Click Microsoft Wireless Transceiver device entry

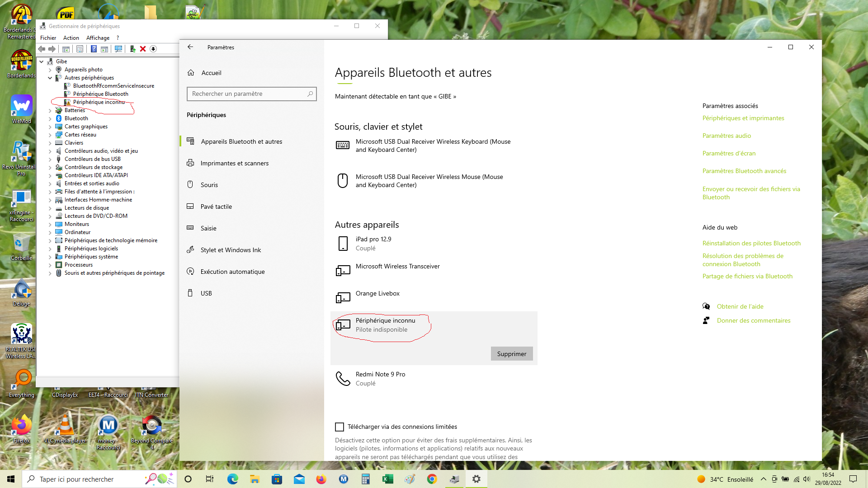tap(434, 271)
